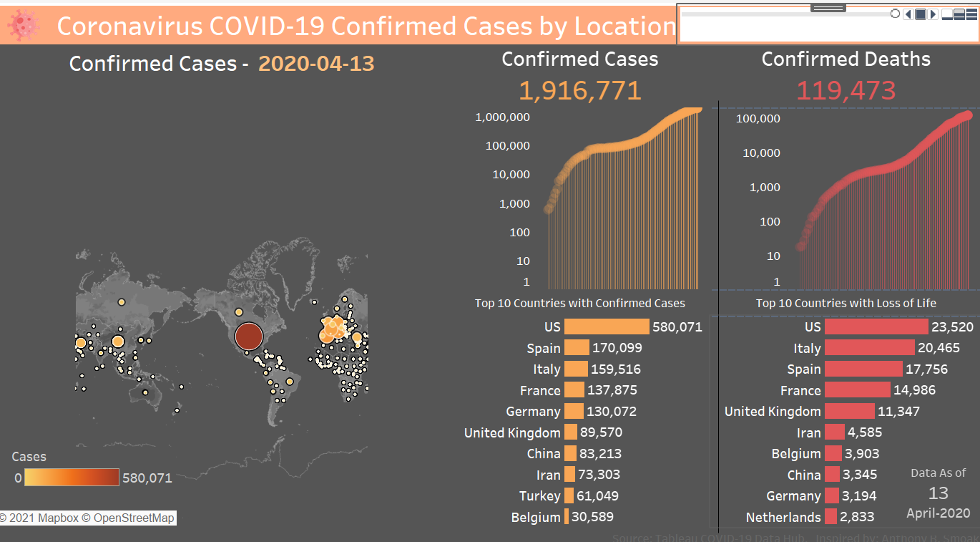
Task: Click the Cases color legend gradient
Action: (x=72, y=478)
